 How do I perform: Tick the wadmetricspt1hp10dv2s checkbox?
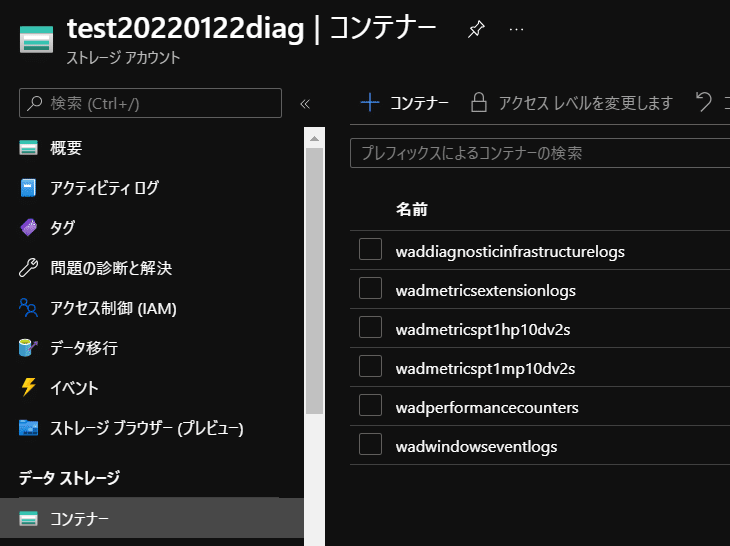[x=370, y=327]
